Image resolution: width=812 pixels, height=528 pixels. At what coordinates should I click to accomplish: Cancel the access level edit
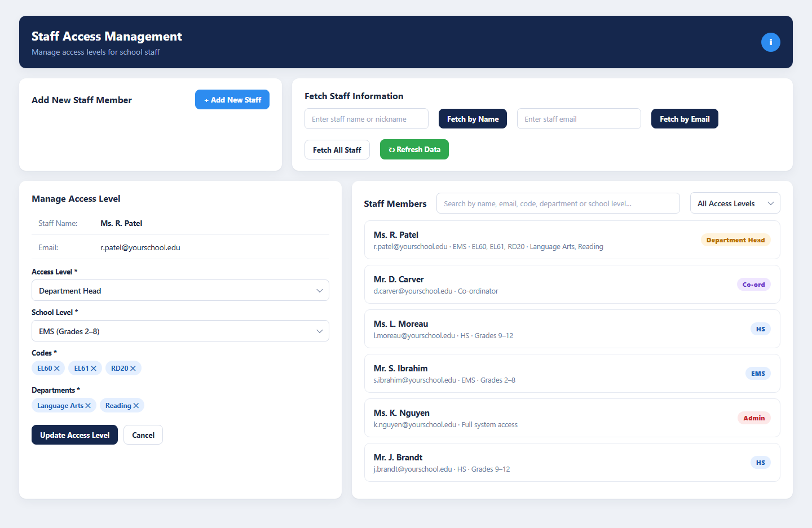tap(143, 435)
